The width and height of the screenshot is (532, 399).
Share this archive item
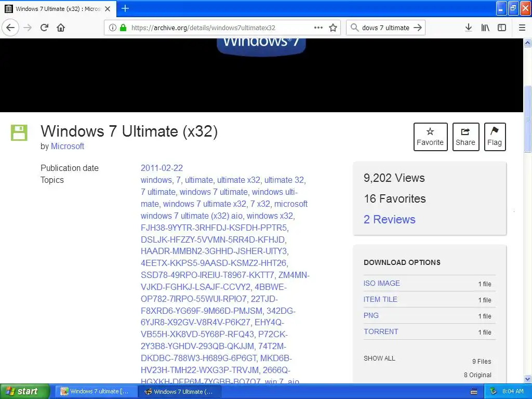(x=465, y=137)
